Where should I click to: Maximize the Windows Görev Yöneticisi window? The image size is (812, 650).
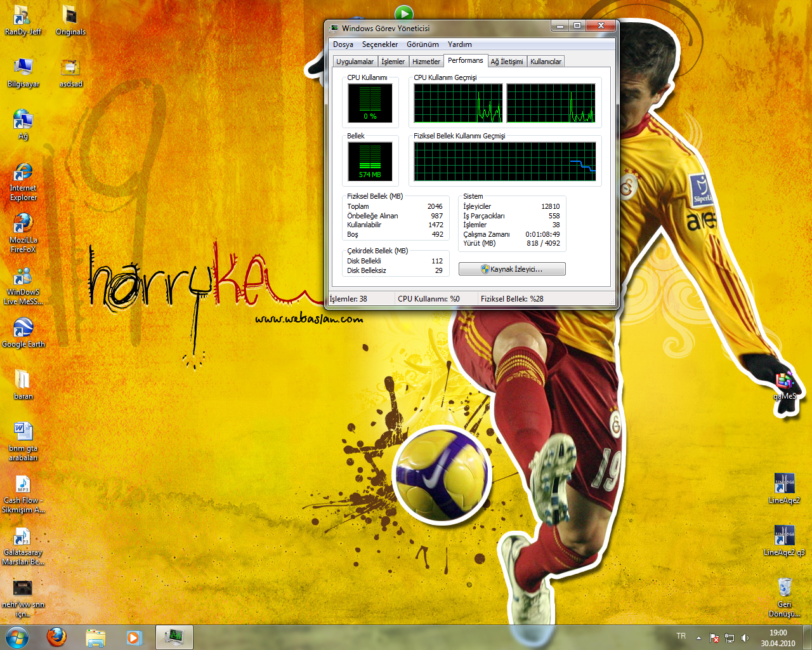(x=577, y=26)
